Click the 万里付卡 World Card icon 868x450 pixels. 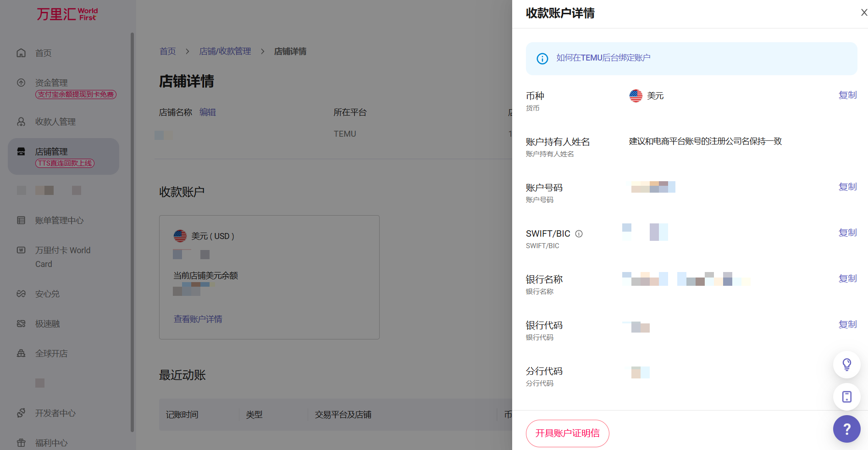click(x=21, y=250)
